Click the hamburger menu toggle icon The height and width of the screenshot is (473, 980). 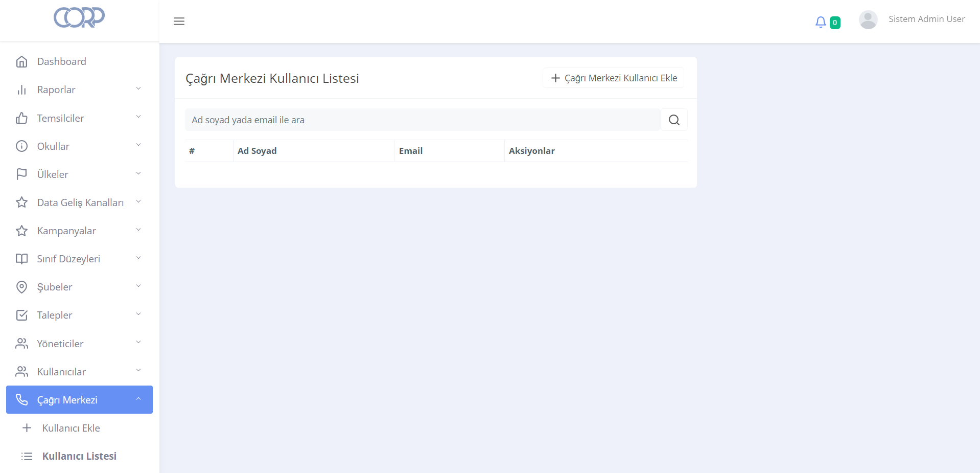click(x=179, y=21)
